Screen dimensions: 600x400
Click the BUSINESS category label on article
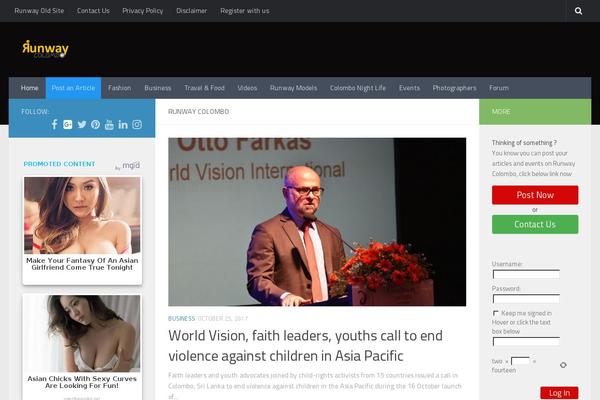click(x=181, y=318)
